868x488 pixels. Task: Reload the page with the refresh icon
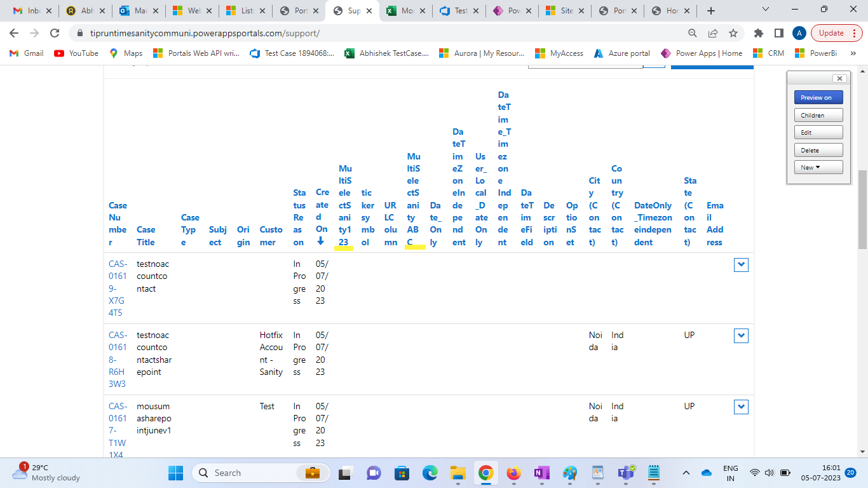pyautogui.click(x=55, y=33)
